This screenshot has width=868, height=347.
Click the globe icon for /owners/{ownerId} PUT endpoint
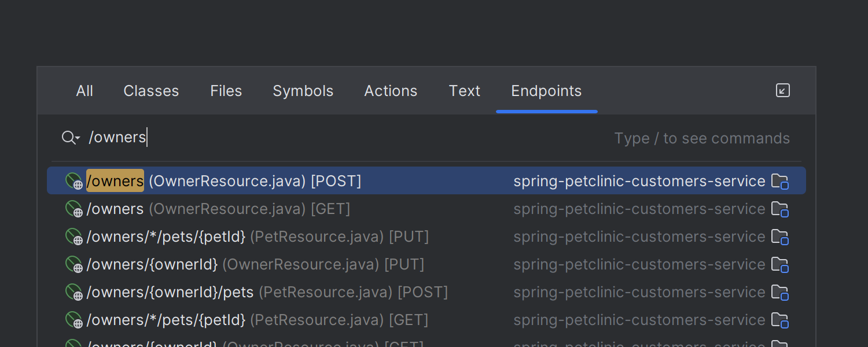click(x=73, y=264)
